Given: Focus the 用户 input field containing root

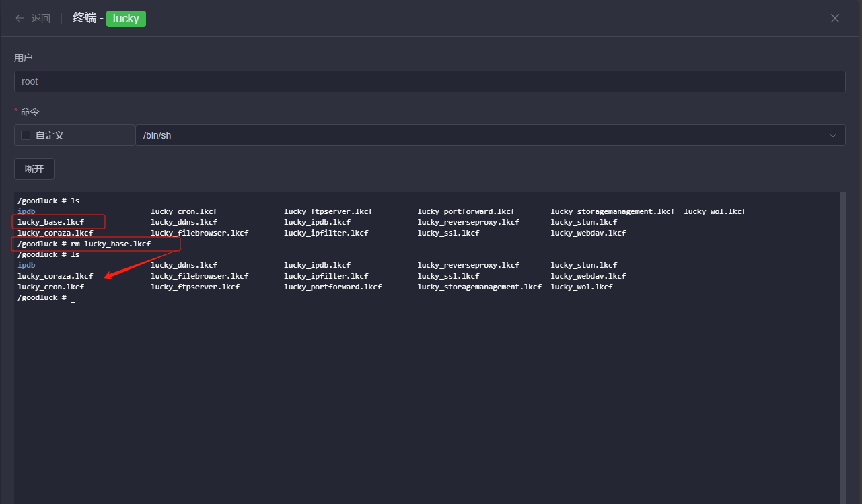Looking at the screenshot, I should pyautogui.click(x=429, y=81).
